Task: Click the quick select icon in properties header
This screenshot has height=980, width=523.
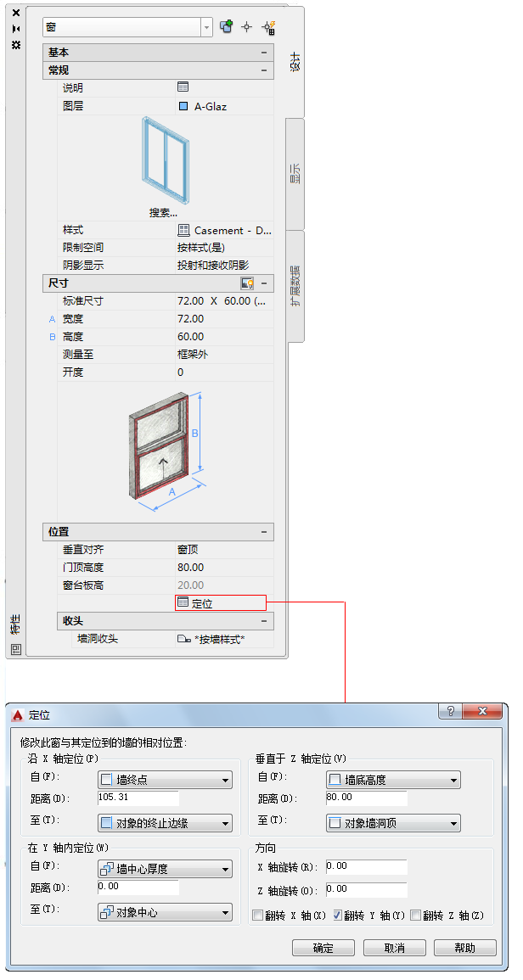Action: click(x=226, y=27)
